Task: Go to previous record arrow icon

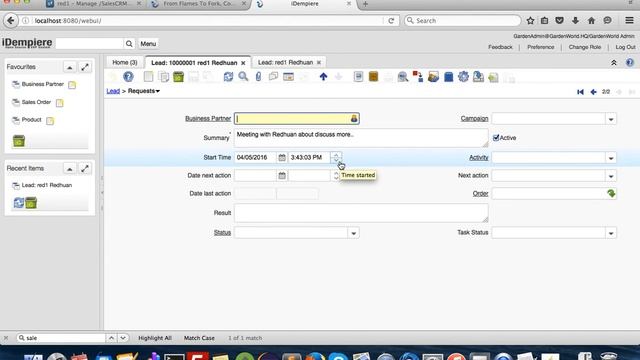Action: pos(593,92)
